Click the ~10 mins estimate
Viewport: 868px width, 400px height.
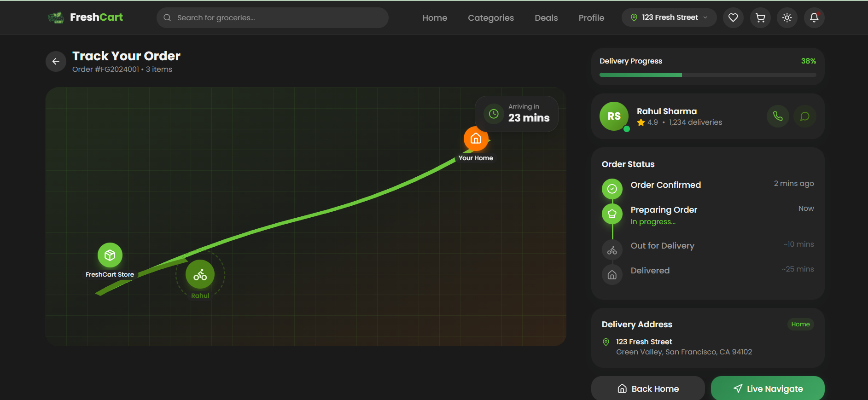(x=798, y=244)
